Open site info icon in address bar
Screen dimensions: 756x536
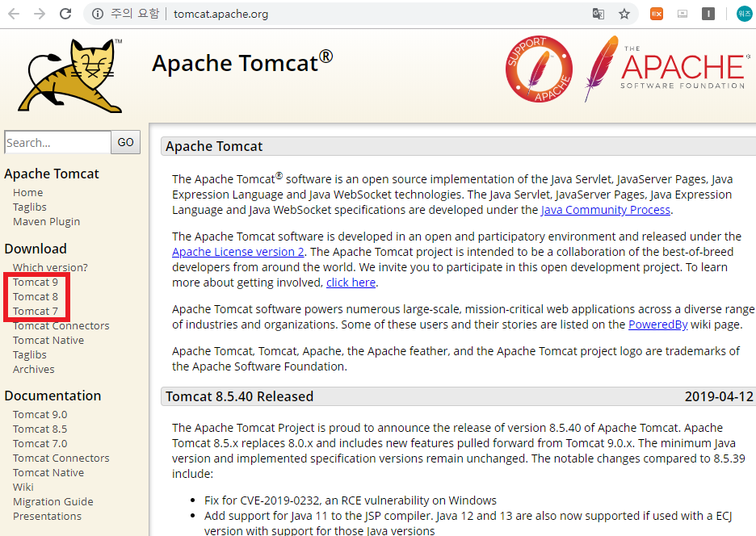coord(98,14)
